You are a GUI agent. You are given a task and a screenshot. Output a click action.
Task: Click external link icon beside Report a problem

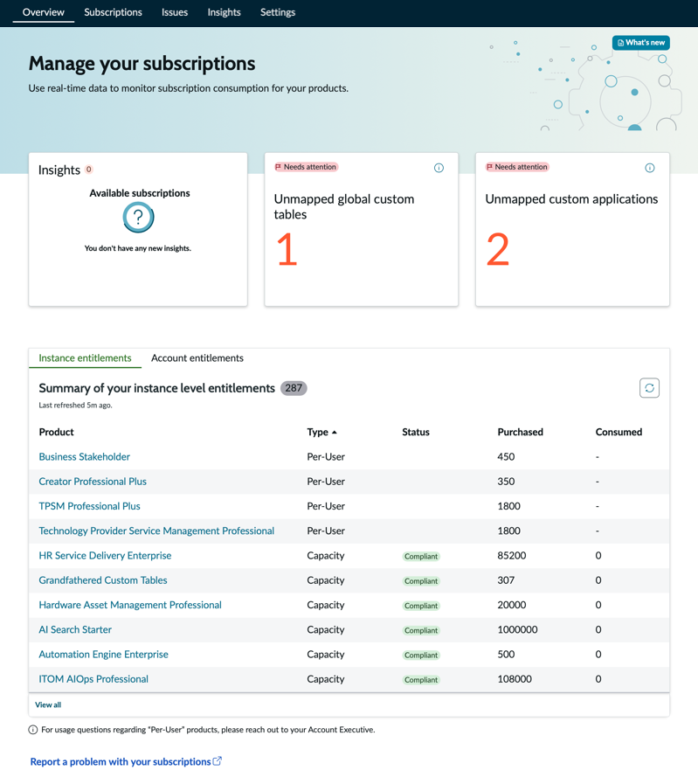click(x=218, y=761)
